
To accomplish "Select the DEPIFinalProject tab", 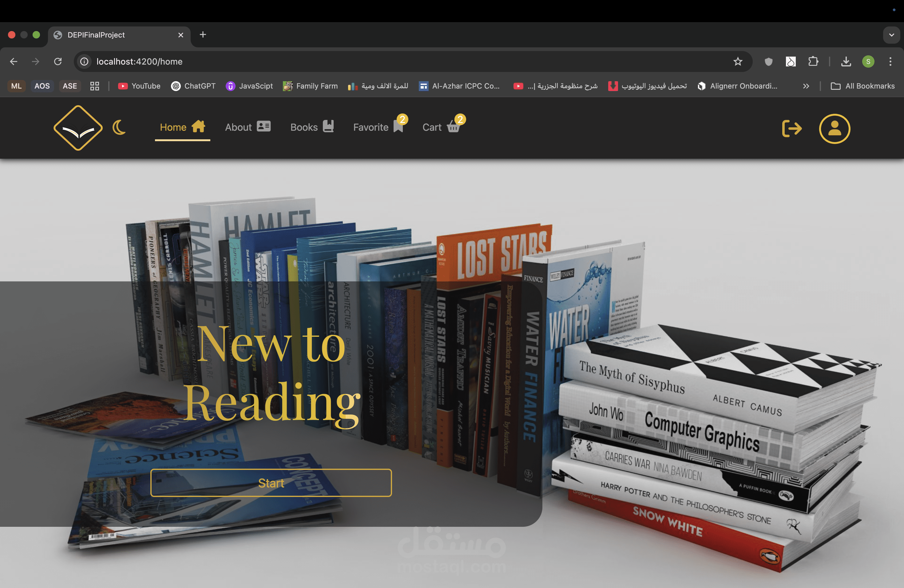I will pos(119,35).
